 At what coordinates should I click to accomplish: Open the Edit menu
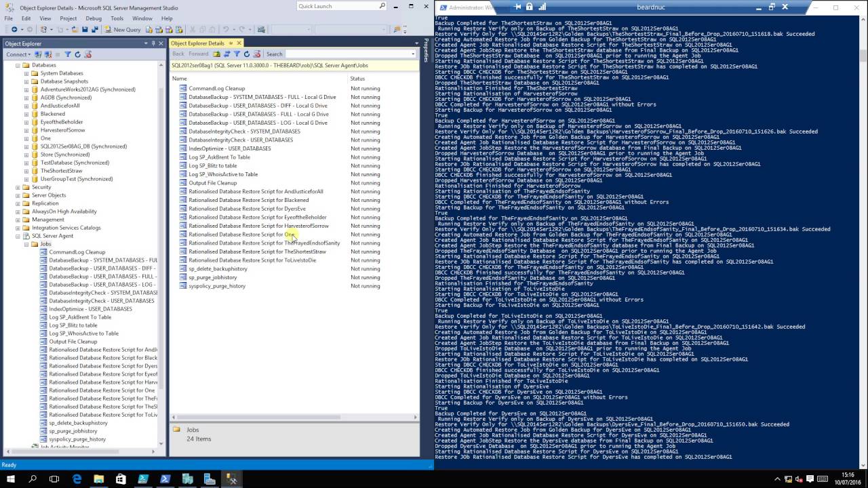[x=26, y=18]
